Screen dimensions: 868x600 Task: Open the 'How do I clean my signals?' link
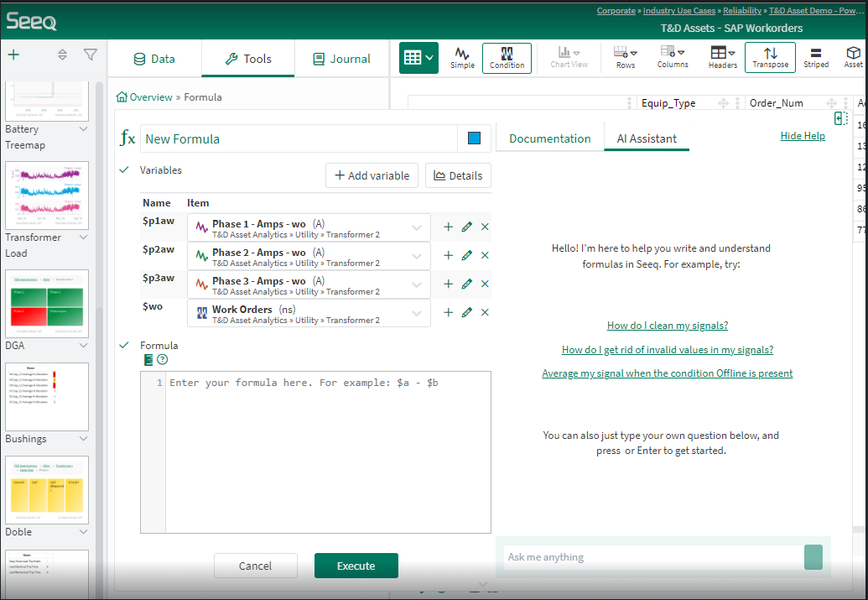coord(668,326)
